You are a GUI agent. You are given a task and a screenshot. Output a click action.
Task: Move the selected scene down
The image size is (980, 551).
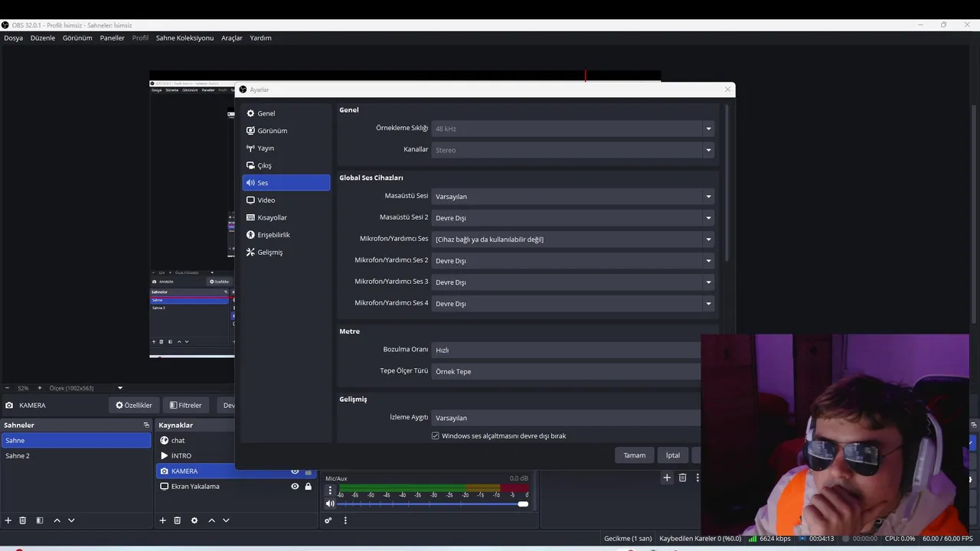(71, 520)
